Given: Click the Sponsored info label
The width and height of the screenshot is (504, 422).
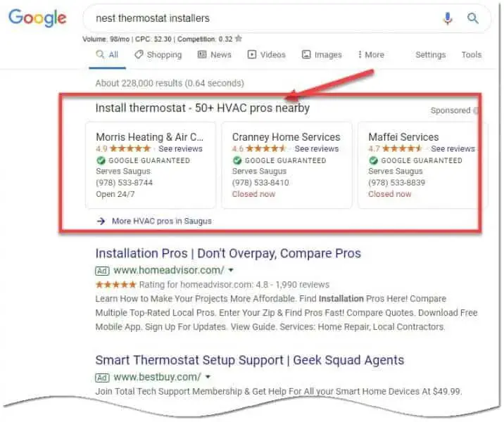Looking at the screenshot, I should point(454,110).
